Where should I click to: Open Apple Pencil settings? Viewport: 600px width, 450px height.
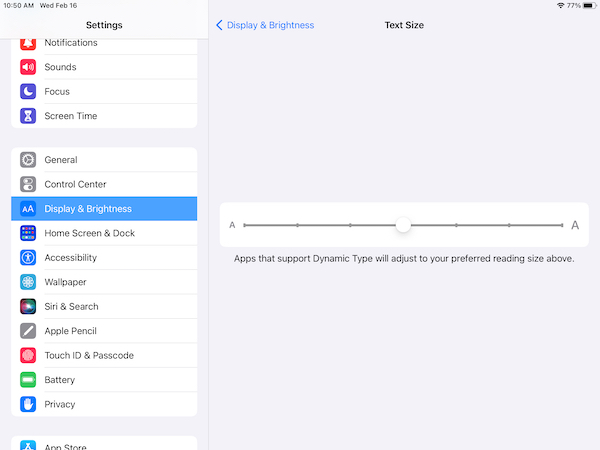point(104,331)
